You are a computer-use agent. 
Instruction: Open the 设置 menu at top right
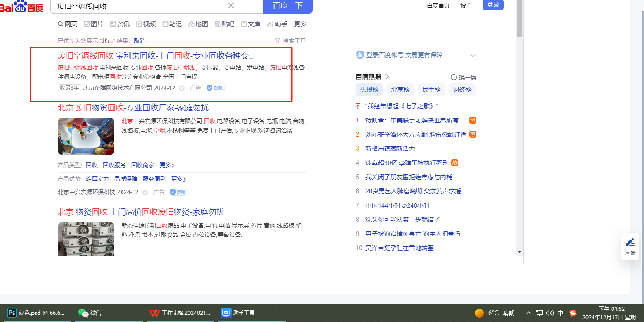(x=466, y=5)
